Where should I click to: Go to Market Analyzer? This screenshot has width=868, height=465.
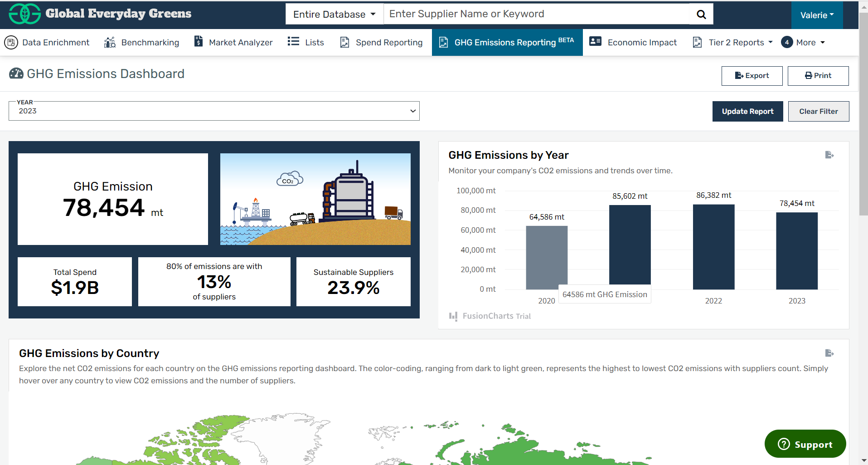233,43
